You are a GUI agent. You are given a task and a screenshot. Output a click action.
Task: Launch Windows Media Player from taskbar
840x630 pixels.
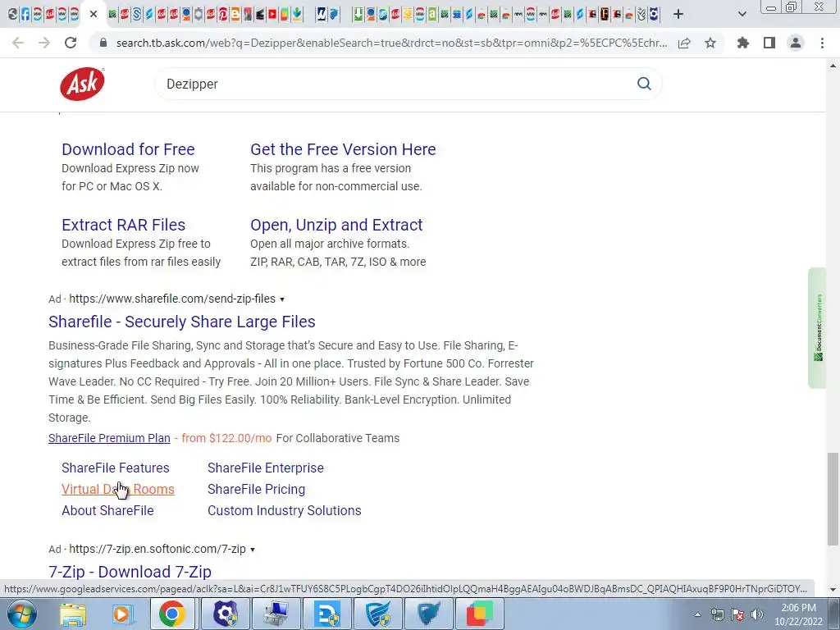[x=122, y=614]
